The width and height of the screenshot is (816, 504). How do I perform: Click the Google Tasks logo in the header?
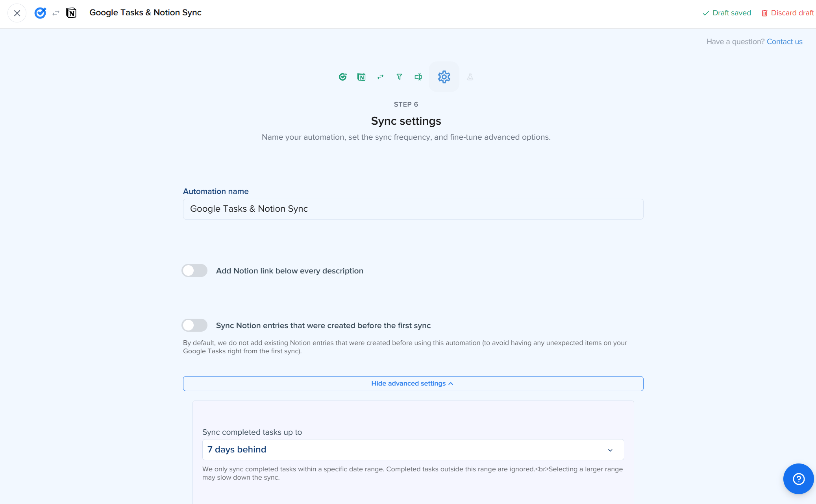(40, 13)
